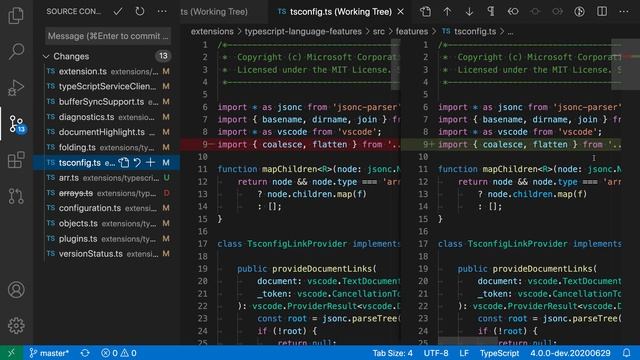The height and width of the screenshot is (360, 640).
Task: Open editor more actions ellipsis
Action: pyautogui.click(x=624, y=11)
